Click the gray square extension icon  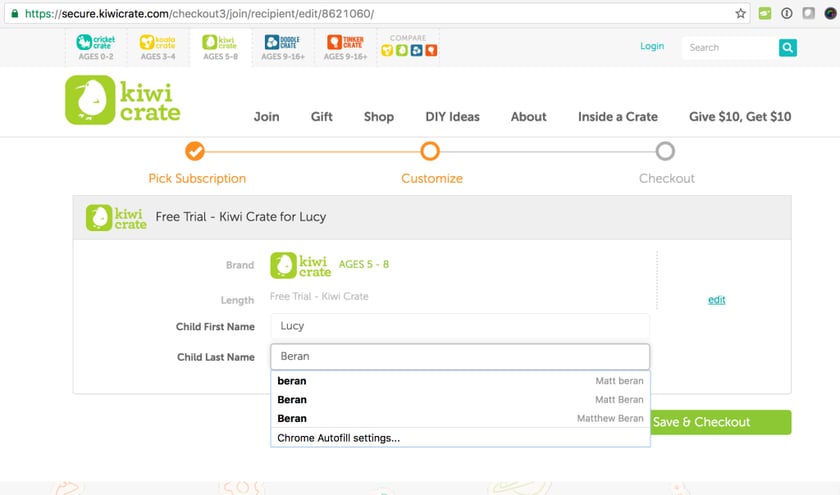click(x=808, y=13)
